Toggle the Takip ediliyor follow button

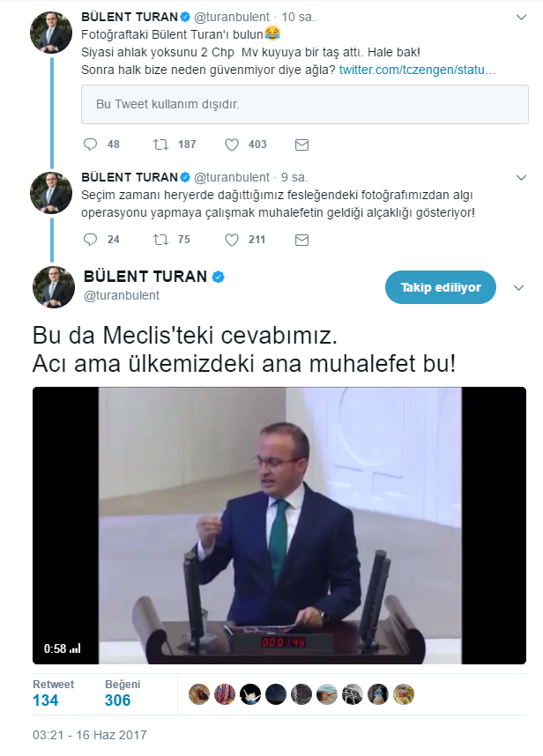(x=440, y=287)
